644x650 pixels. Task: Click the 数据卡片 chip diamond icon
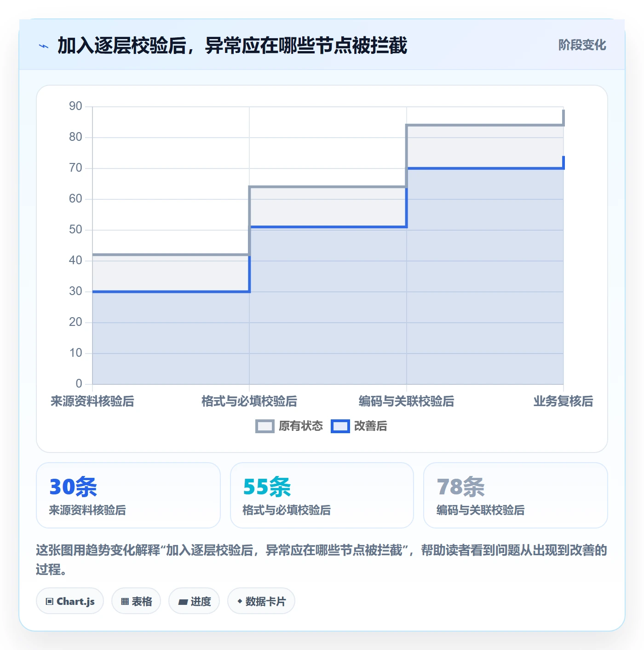pyautogui.click(x=240, y=601)
